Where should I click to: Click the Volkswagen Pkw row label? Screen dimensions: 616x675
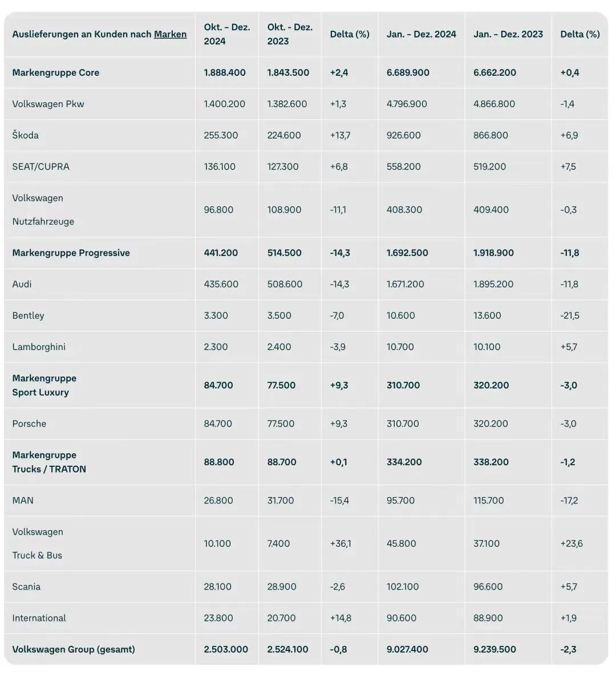click(x=48, y=104)
